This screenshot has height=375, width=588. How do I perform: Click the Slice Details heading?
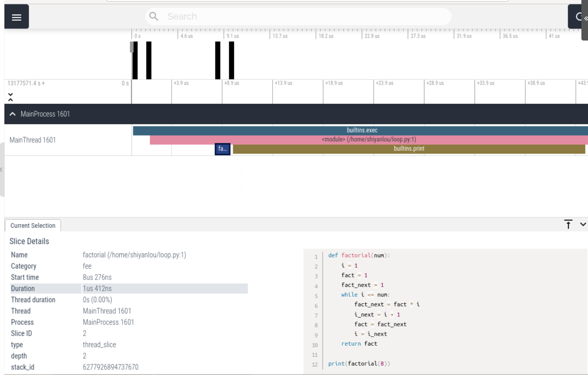coord(29,241)
